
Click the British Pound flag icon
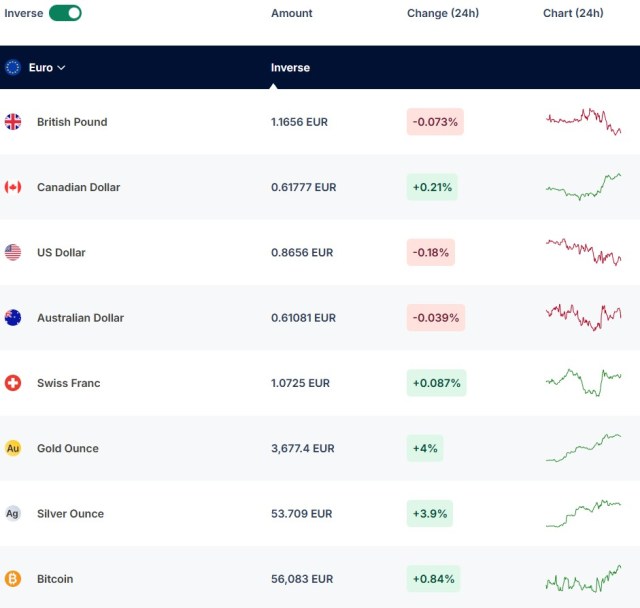pos(13,122)
